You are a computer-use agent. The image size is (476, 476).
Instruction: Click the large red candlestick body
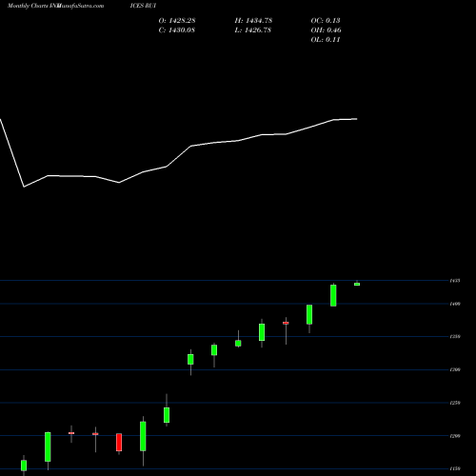[x=119, y=442]
